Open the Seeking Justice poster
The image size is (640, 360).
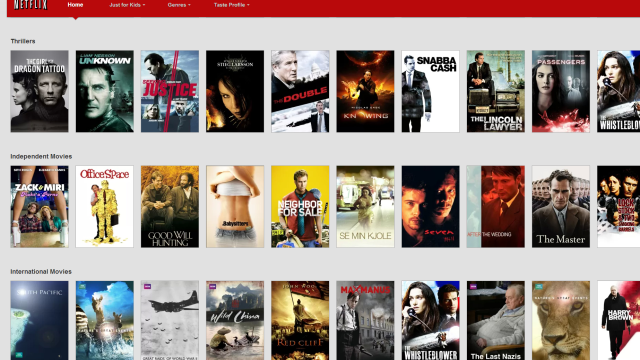(170, 91)
